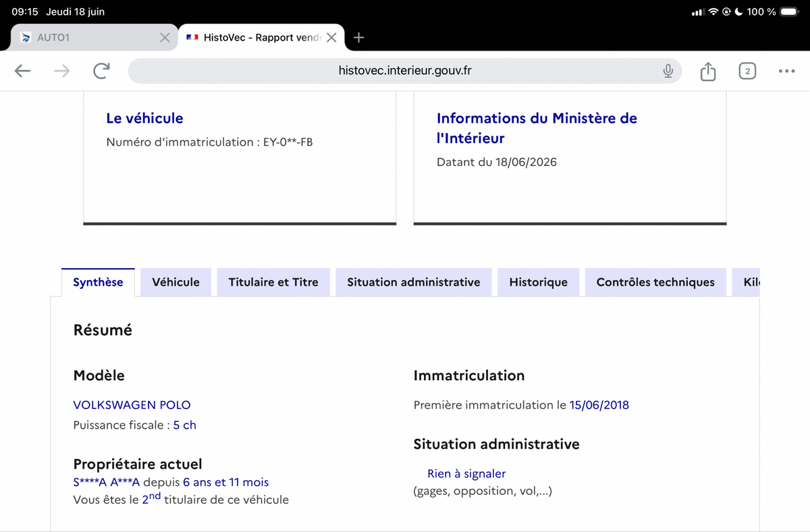Tap the forward navigation arrow

coord(61,71)
